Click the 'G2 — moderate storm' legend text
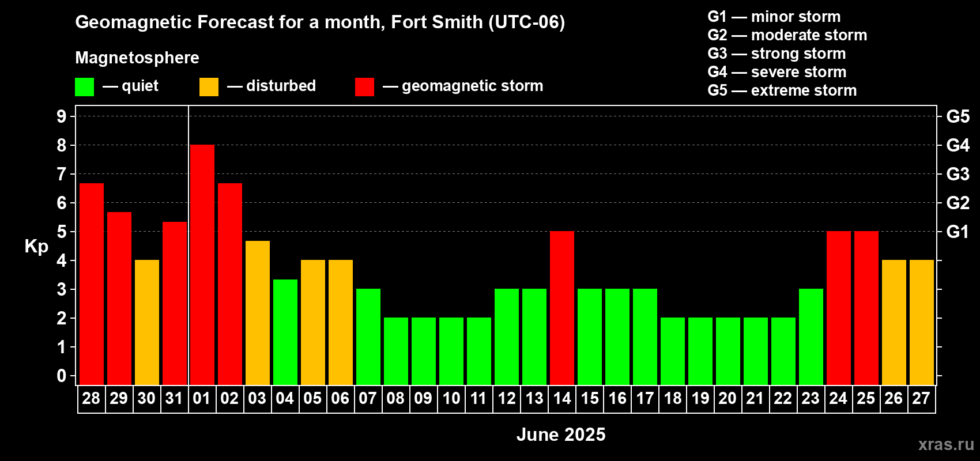This screenshot has height=461, width=980. coord(787,35)
